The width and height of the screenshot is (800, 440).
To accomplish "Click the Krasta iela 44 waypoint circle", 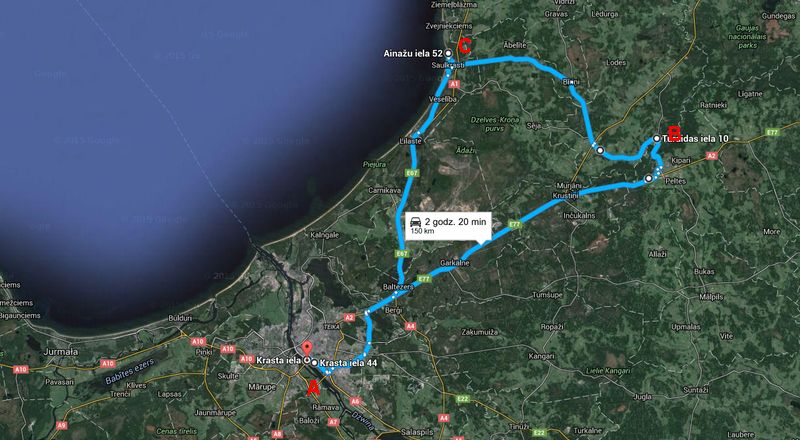I will [314, 363].
